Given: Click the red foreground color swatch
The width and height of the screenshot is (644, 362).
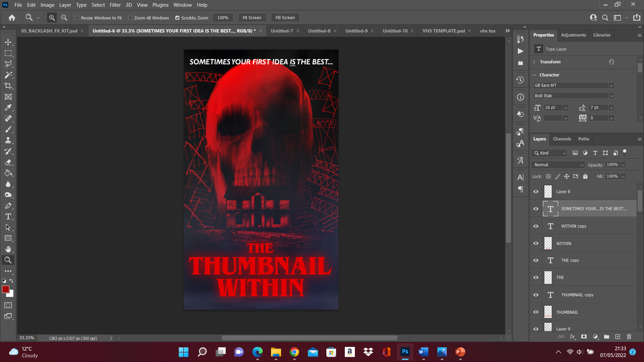Looking at the screenshot, I should (x=5, y=289).
